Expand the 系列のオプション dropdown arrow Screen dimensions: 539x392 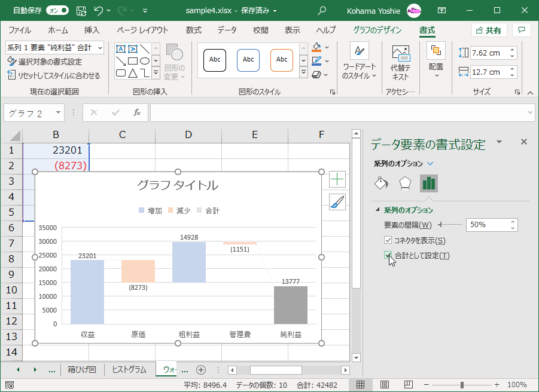[x=430, y=163]
